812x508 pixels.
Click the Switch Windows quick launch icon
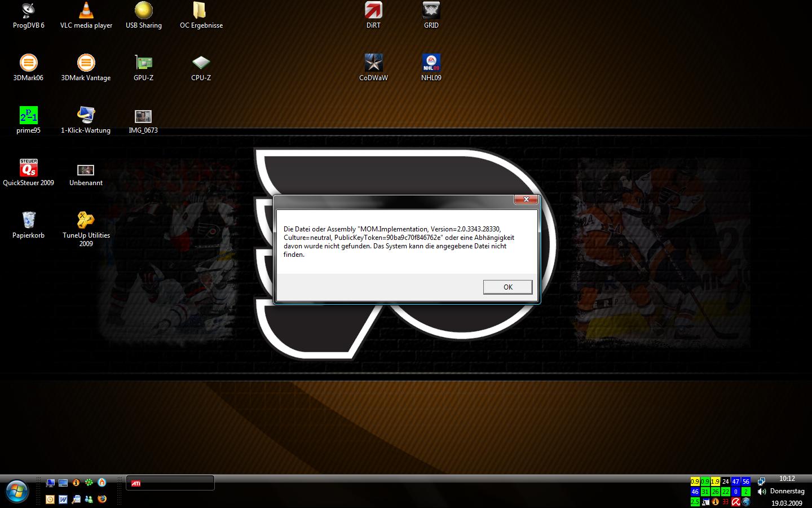click(63, 483)
